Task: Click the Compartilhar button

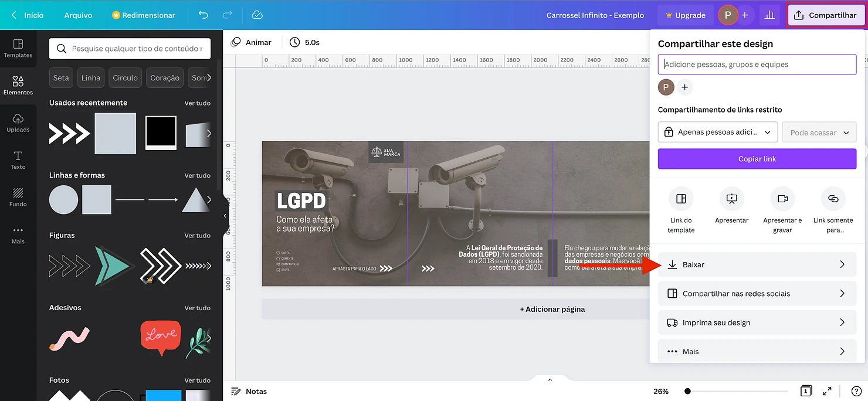Action: click(x=826, y=15)
